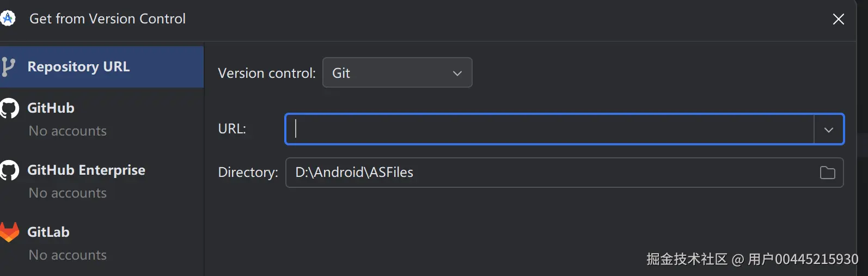868x276 pixels.
Task: Click the GitHub octocat icon
Action: [9, 108]
